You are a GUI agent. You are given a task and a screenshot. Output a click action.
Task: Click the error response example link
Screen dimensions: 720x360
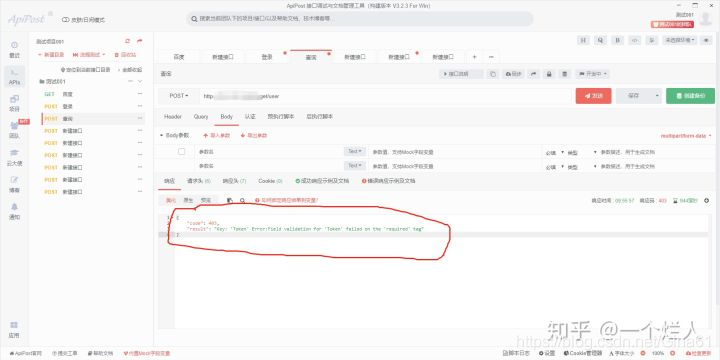tap(388, 181)
